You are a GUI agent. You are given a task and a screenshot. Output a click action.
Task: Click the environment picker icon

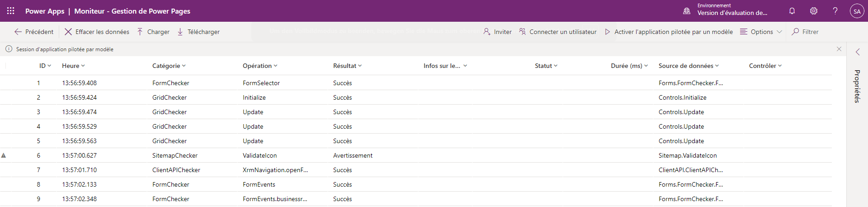[687, 11]
